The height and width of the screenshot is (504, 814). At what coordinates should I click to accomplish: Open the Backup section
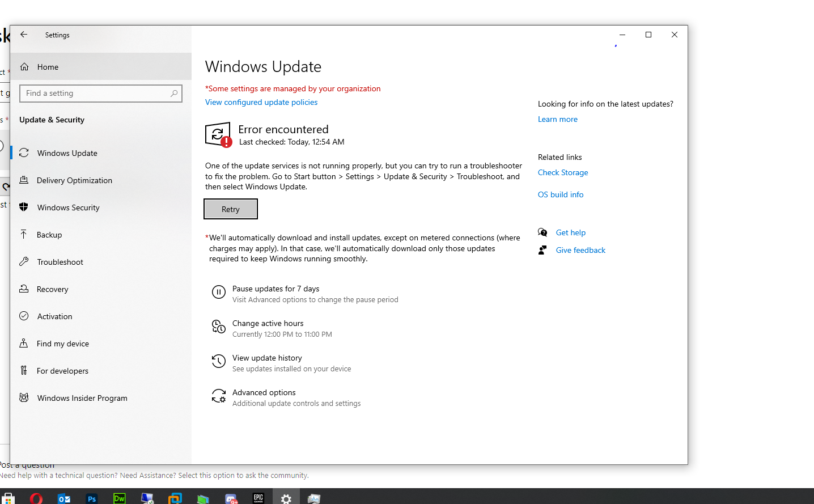tap(101, 235)
